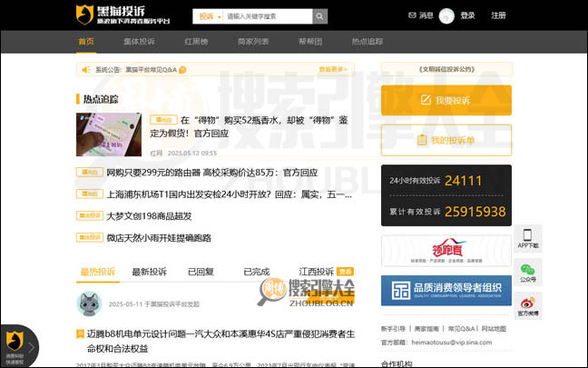Image resolution: width=588 pixels, height=368 pixels.
Task: Click the 黑猫投诉 logo
Action: [122, 15]
